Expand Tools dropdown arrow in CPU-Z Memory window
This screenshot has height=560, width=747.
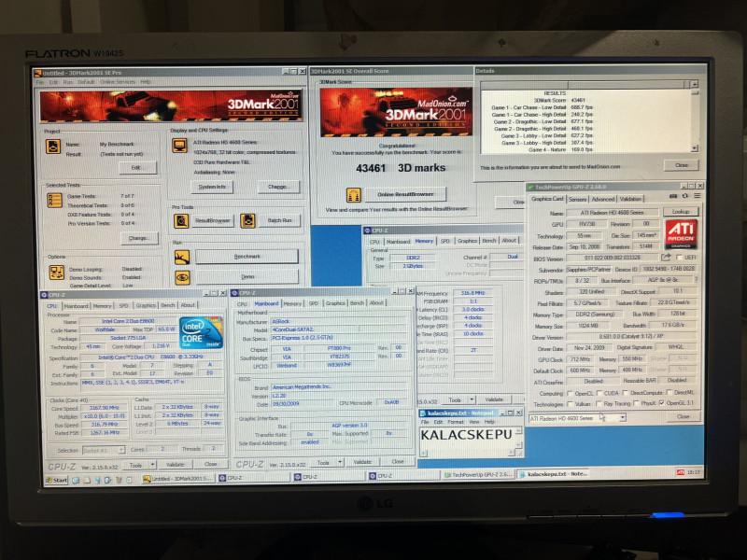[x=472, y=399]
